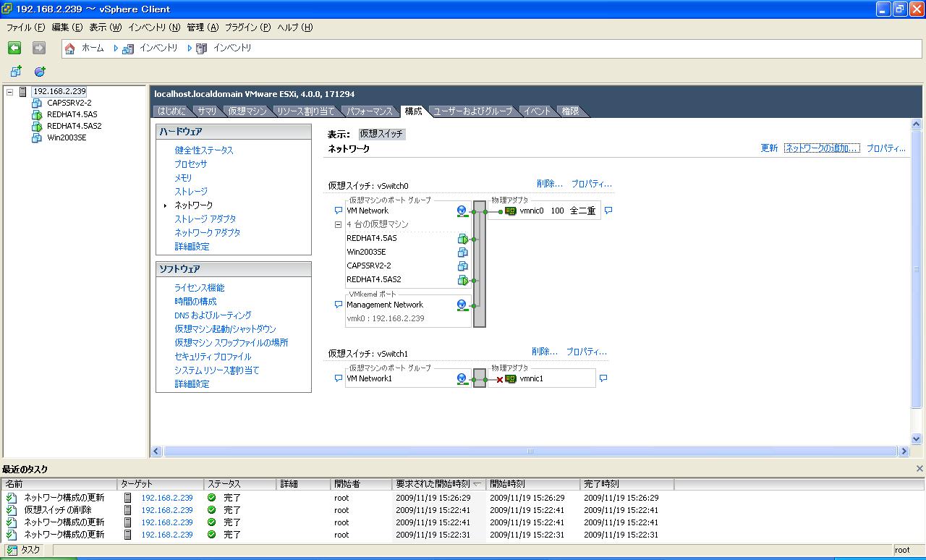Switch to the サマリ (Summary) tab

[208, 111]
